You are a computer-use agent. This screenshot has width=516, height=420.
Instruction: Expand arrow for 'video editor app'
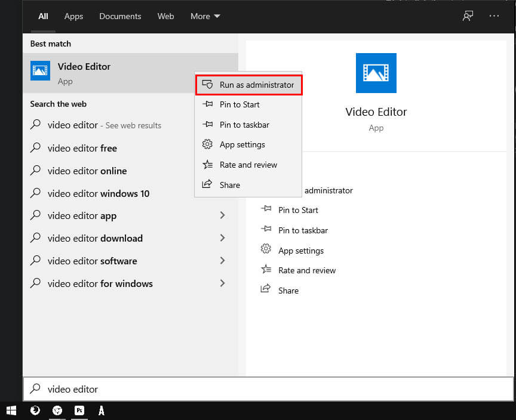222,215
